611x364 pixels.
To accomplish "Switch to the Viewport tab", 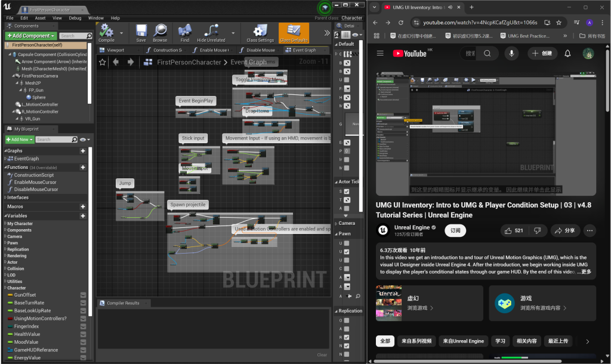I will [x=115, y=50].
